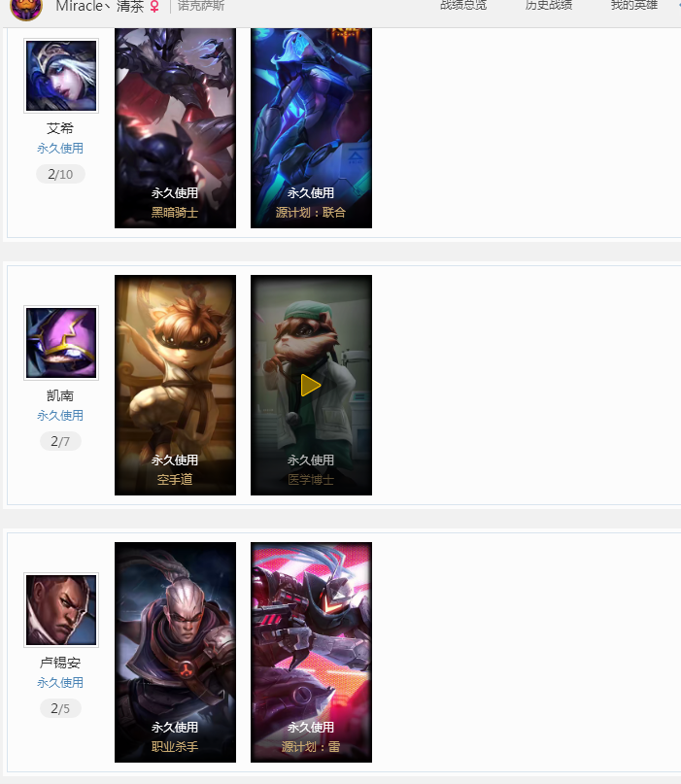This screenshot has height=784, width=681.
Task: Click the player avatar icon at top
Action: click(26, 8)
